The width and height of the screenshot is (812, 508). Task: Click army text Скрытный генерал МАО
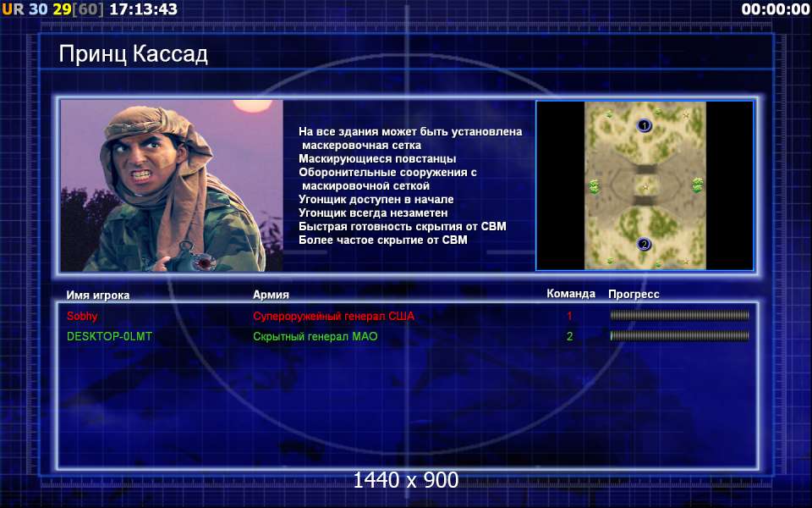click(x=315, y=336)
